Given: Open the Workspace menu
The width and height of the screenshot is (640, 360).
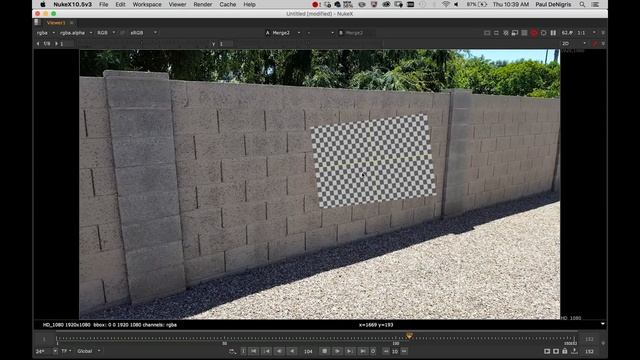Looking at the screenshot, I should coord(147,4).
